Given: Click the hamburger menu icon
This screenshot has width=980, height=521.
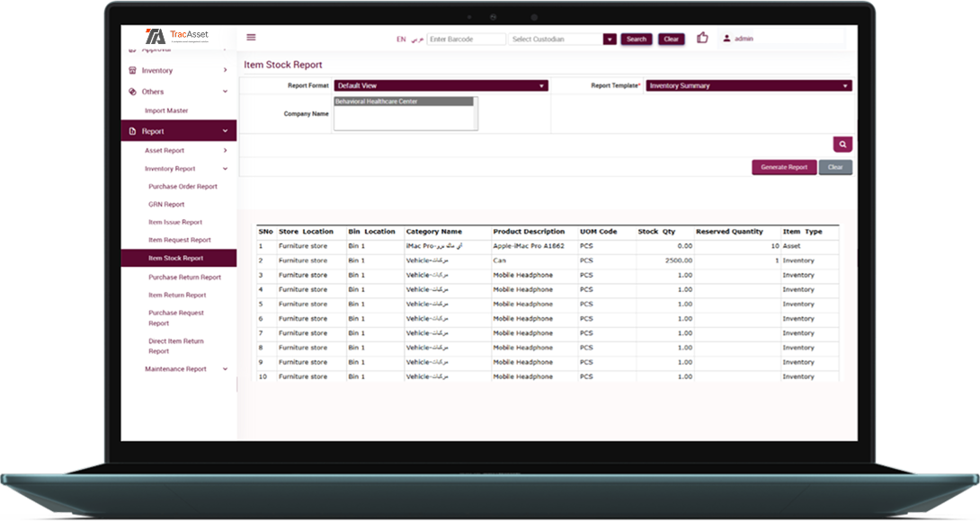Looking at the screenshot, I should pos(251,38).
